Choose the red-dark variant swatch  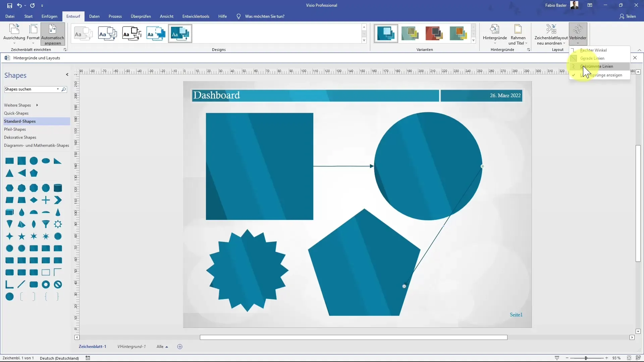click(x=434, y=34)
